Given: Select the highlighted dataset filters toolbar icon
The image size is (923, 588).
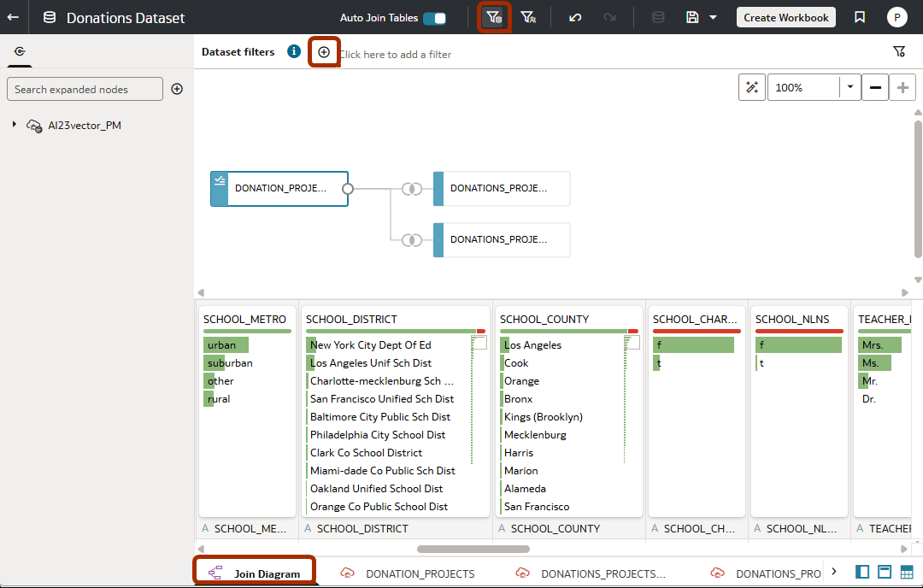Looking at the screenshot, I should click(x=494, y=17).
